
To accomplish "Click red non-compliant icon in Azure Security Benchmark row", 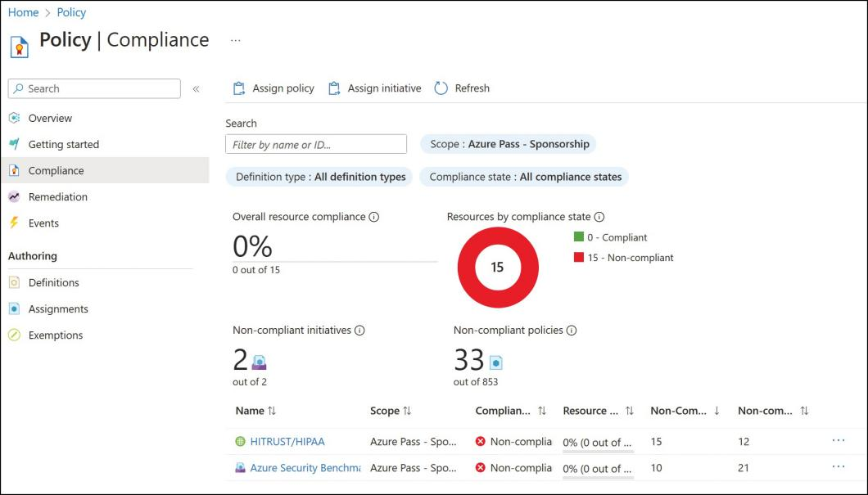I will (x=481, y=468).
